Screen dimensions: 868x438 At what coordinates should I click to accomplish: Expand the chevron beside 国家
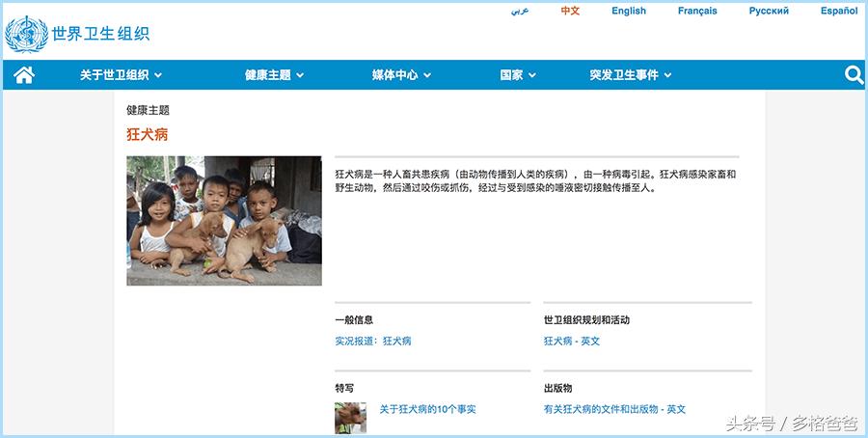(x=532, y=75)
